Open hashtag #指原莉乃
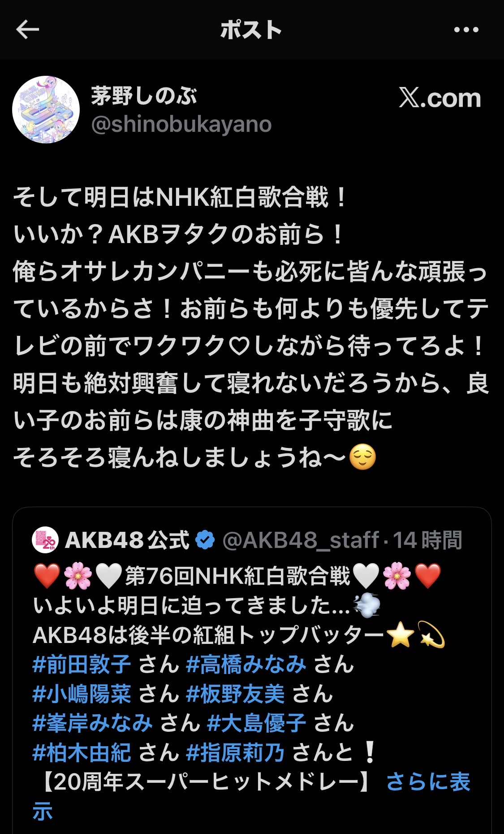Viewport: 504px width, 834px height. 235,753
